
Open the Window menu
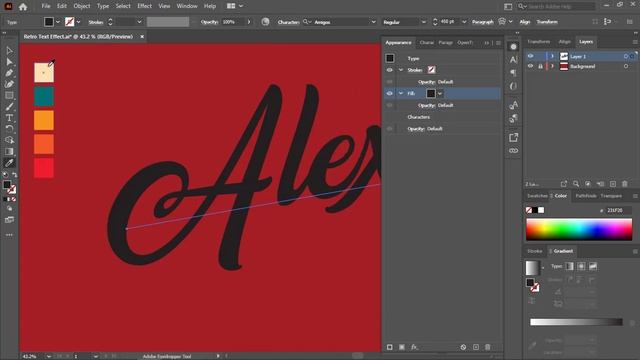(187, 6)
